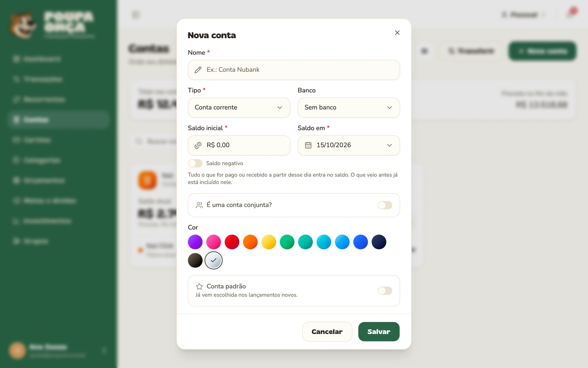Click the people icon beside conta conjunta
The height and width of the screenshot is (368, 588).
(x=199, y=205)
